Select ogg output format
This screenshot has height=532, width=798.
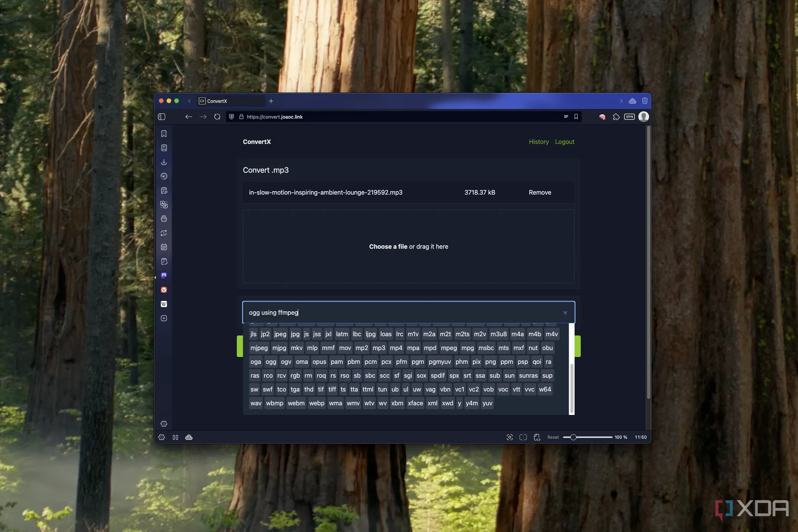(x=271, y=362)
